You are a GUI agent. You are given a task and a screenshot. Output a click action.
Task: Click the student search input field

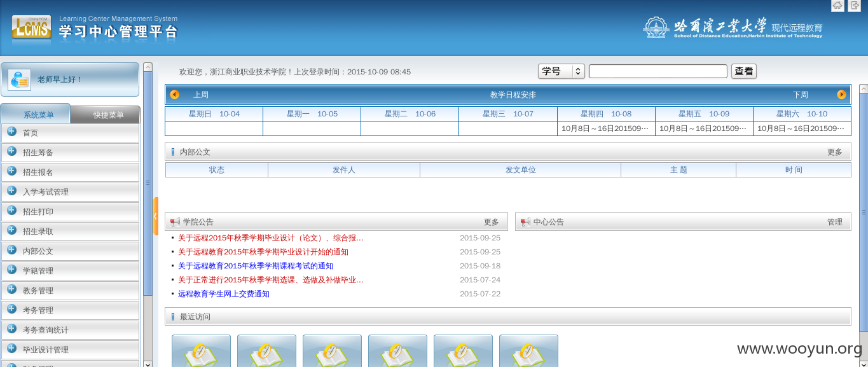(658, 71)
